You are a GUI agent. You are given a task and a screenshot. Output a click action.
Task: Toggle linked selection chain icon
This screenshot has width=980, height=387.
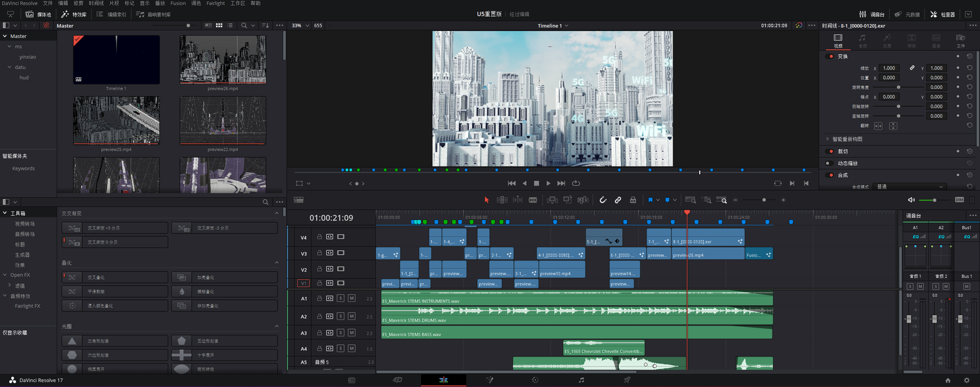(x=618, y=200)
